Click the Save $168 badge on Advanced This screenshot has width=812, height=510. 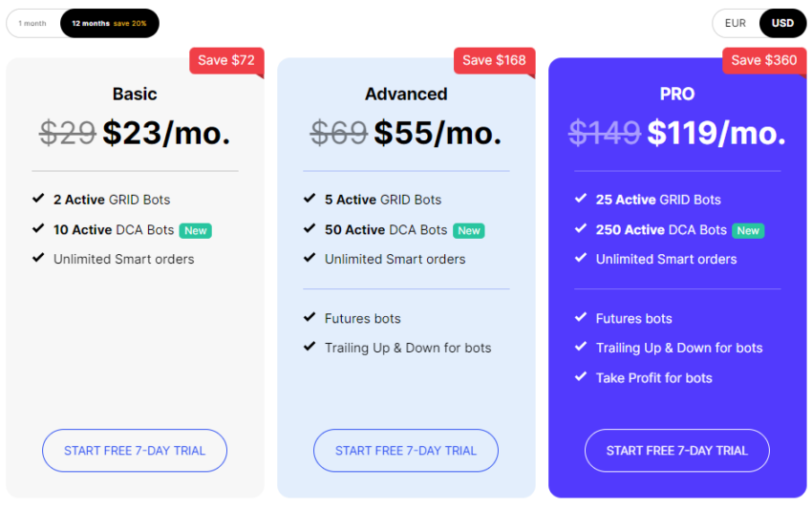click(494, 60)
